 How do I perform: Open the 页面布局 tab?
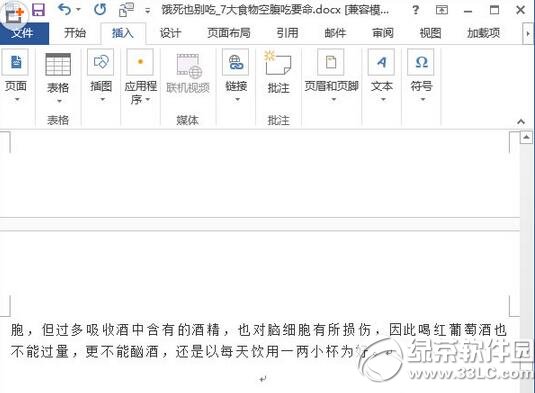pos(229,33)
